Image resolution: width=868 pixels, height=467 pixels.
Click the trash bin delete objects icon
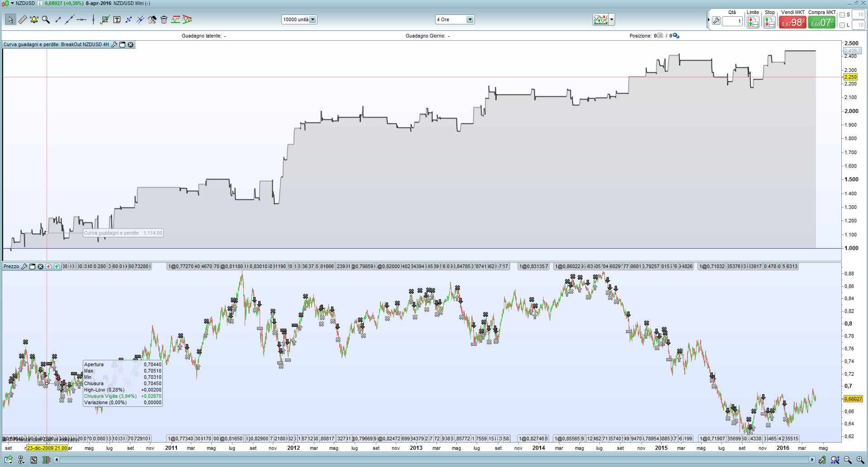click(164, 19)
